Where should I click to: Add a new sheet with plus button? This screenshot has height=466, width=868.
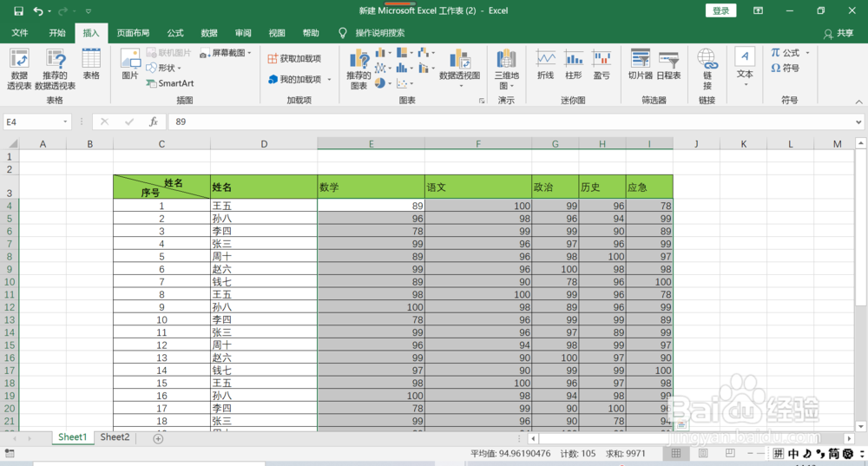[158, 438]
